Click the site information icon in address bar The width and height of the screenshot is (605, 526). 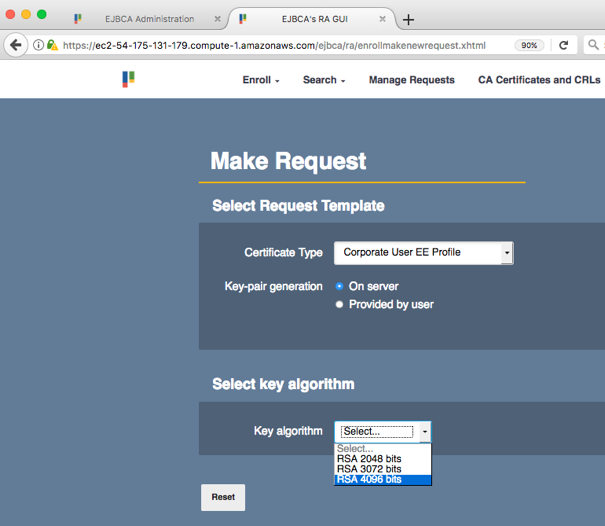point(38,45)
